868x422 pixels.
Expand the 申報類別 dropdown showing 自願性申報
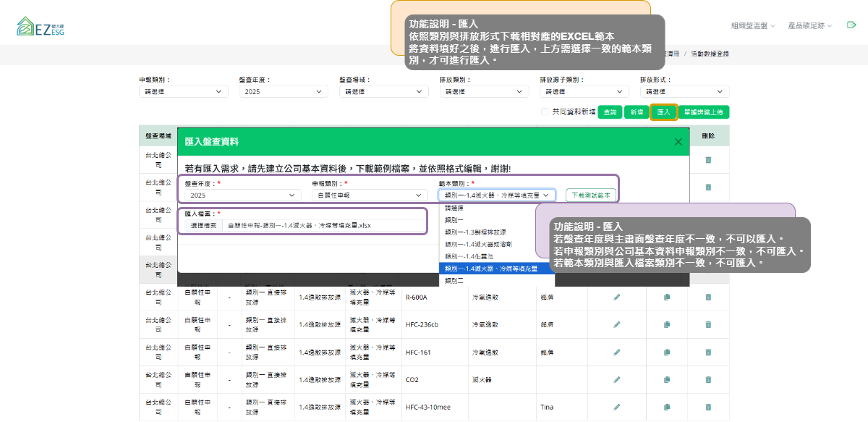point(369,195)
